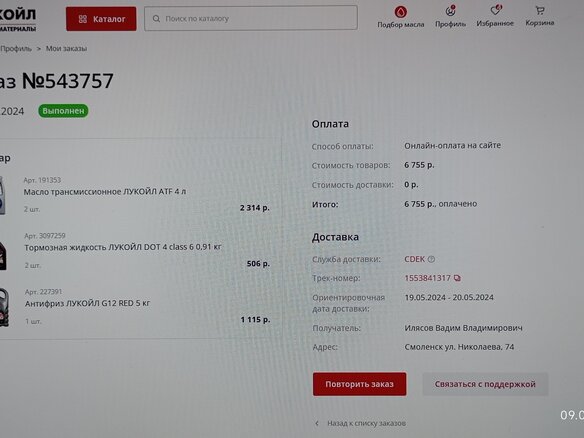Click the help icon next to CDEK
Image resolution: width=584 pixels, height=438 pixels.
click(x=431, y=259)
